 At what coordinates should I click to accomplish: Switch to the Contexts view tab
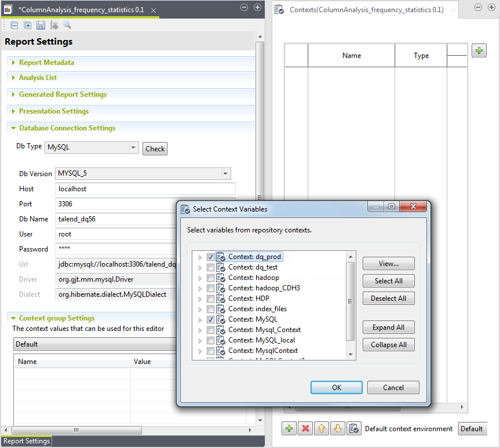(366, 10)
